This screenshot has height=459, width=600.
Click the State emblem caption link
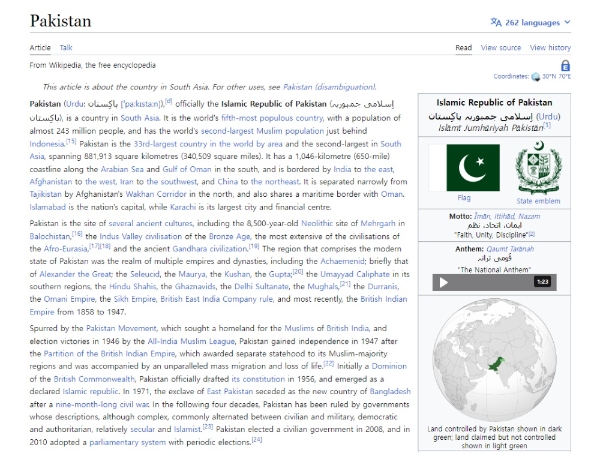pos(538,201)
